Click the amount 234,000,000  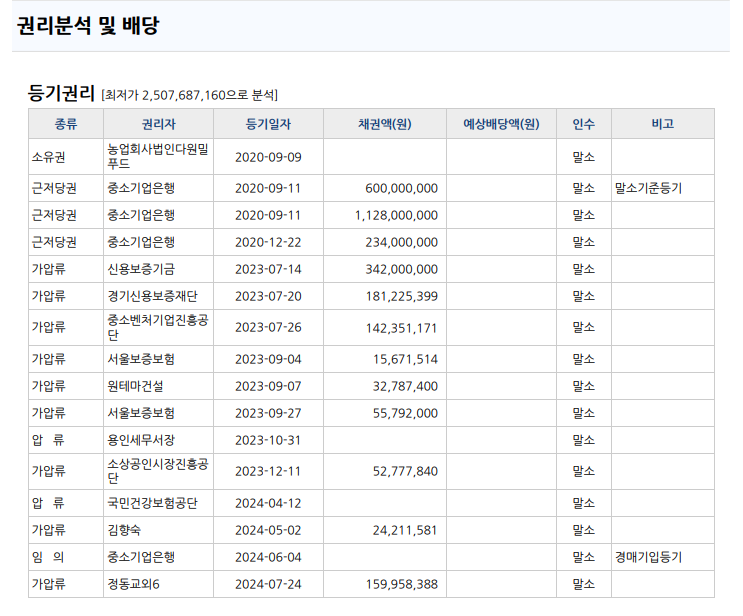pyautogui.click(x=401, y=243)
